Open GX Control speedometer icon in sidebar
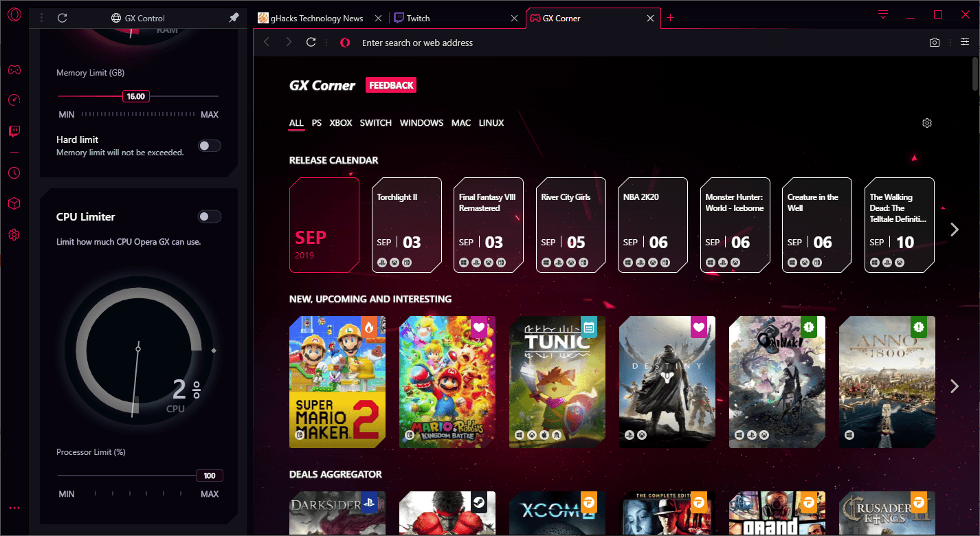The height and width of the screenshot is (536, 980). [14, 100]
